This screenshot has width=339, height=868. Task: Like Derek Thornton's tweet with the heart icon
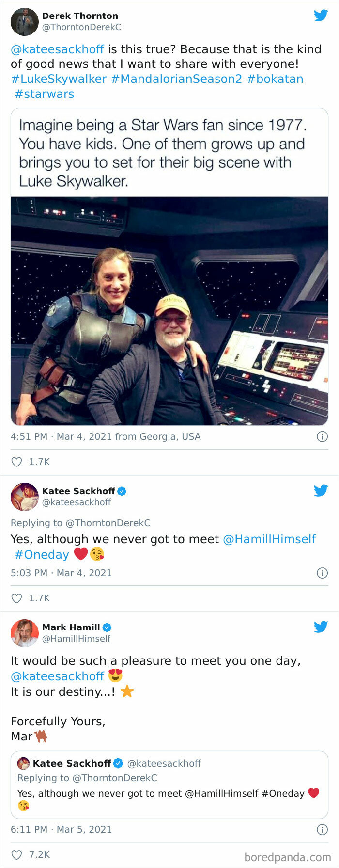(x=16, y=462)
